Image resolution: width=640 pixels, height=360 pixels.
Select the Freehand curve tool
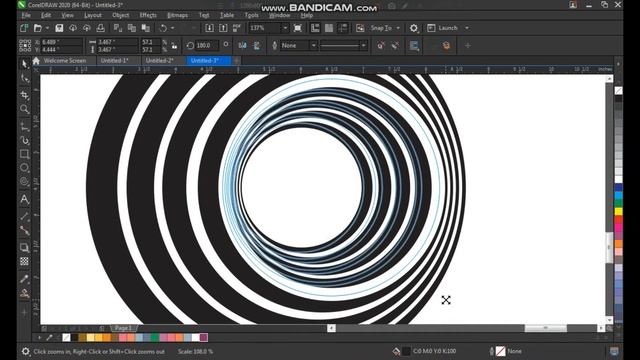click(24, 127)
